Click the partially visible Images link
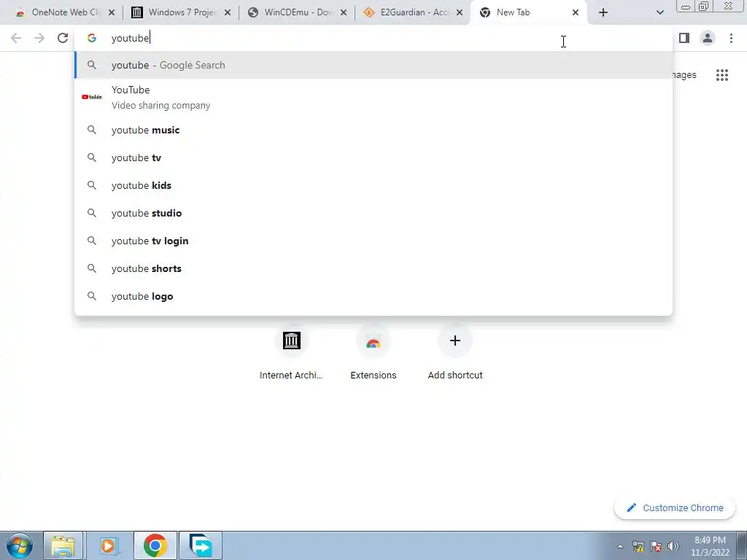 point(684,75)
